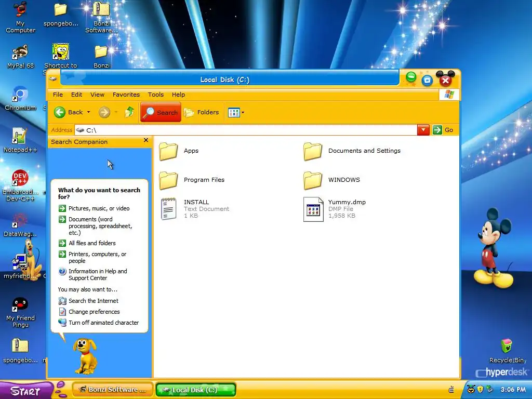Click Search the Internet option
Screen dimensions: 532x399
coord(88,301)
